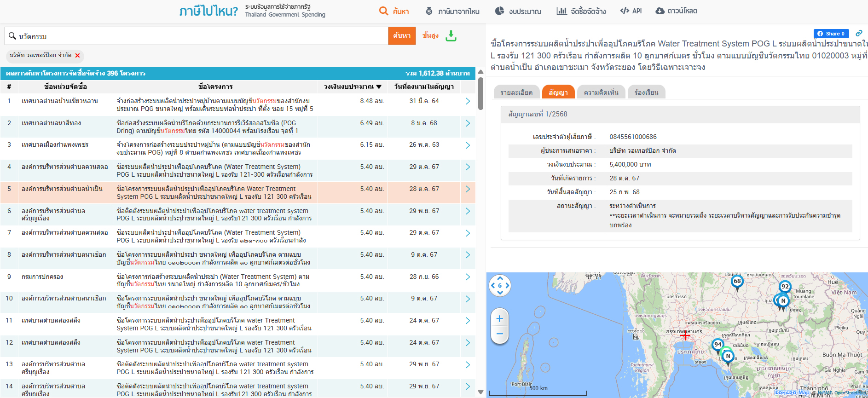
Task: Click the copy link icon beside Share
Action: 859,34
